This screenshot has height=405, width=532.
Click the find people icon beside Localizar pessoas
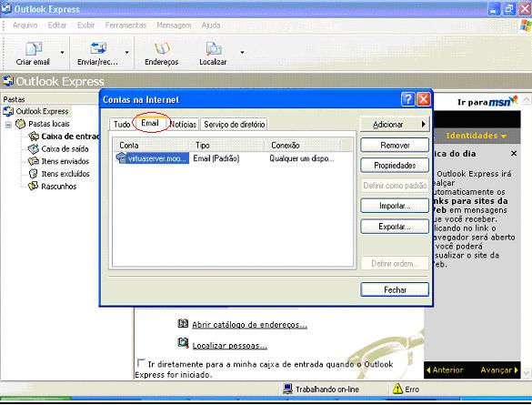click(183, 343)
